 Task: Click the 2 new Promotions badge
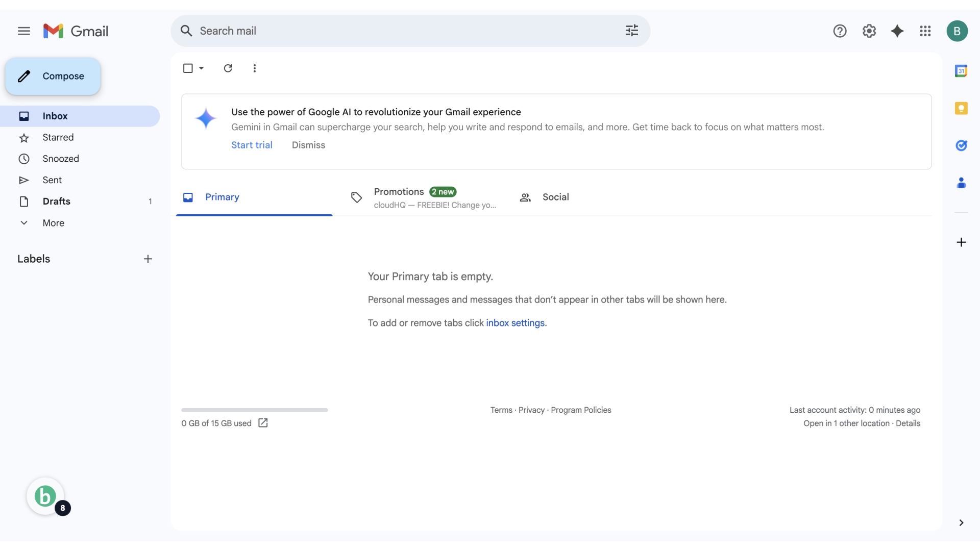coord(443,192)
